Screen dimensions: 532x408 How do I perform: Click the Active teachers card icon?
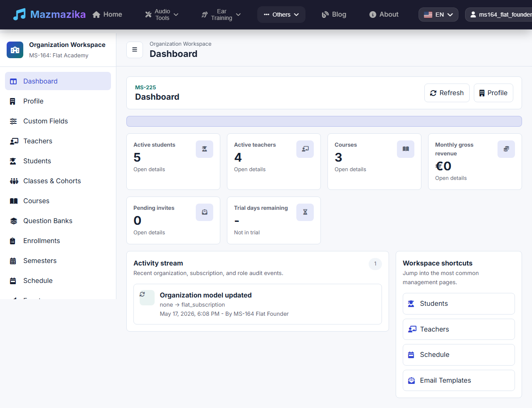[305, 149]
